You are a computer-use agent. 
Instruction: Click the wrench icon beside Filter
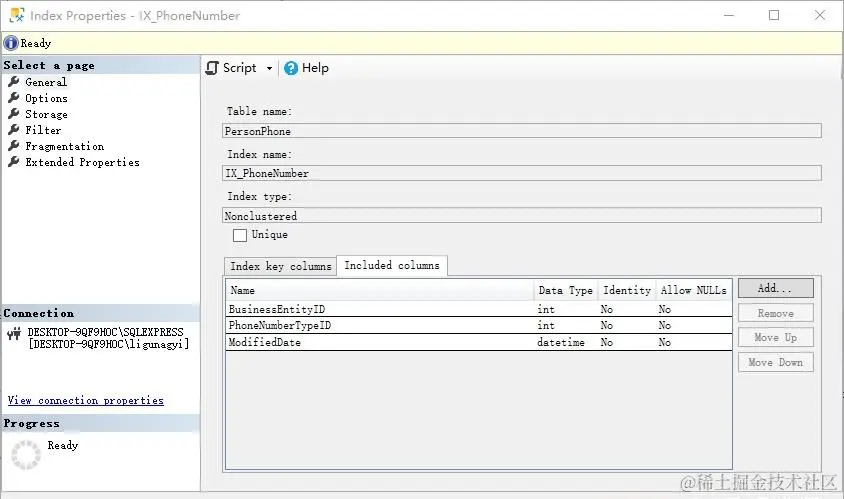[14, 130]
